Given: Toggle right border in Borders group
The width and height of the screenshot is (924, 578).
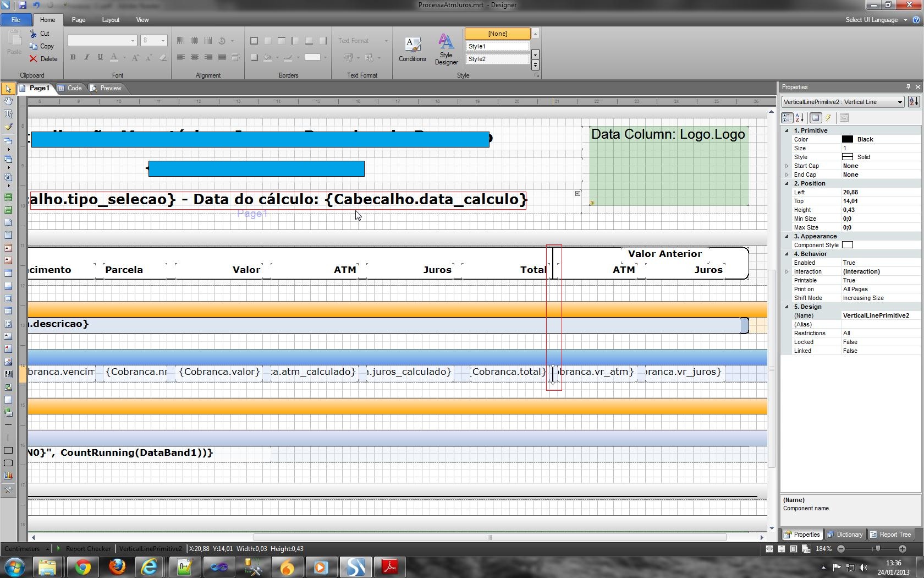Looking at the screenshot, I should click(x=323, y=41).
